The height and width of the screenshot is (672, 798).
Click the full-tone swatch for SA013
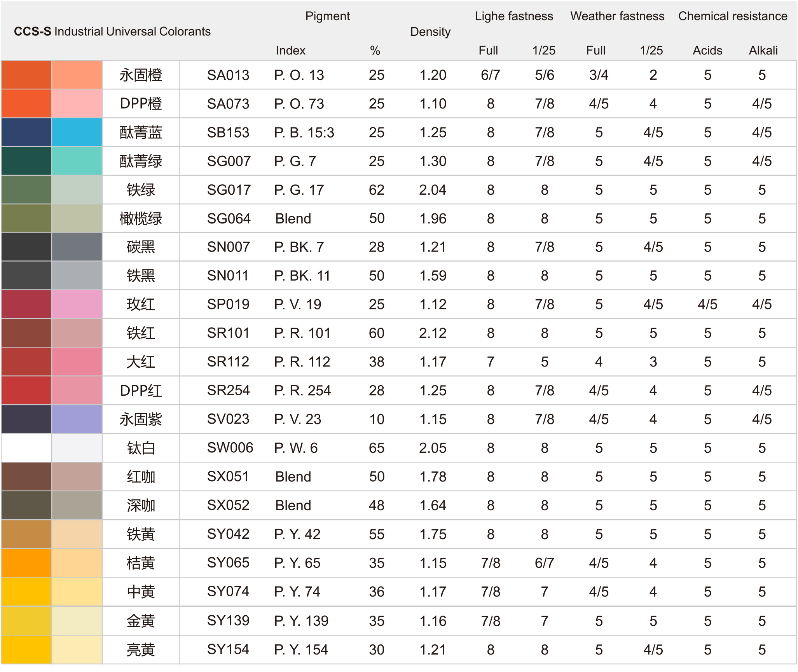(x=26, y=75)
